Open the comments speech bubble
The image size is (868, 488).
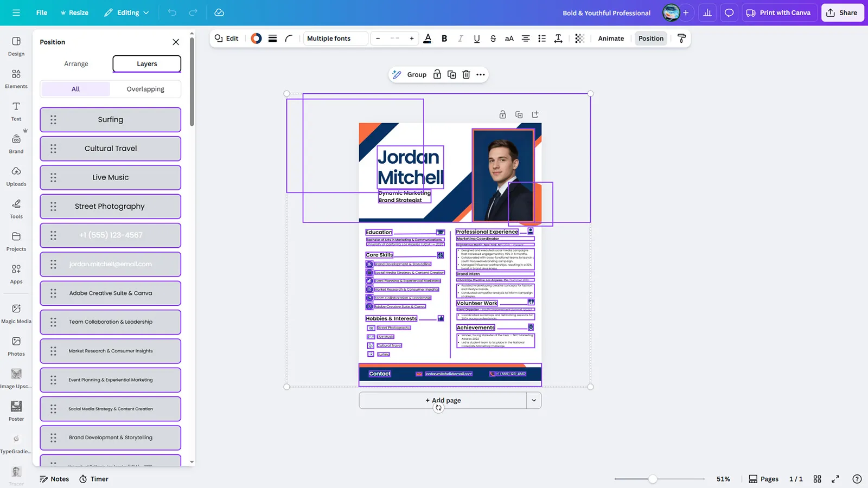click(729, 12)
